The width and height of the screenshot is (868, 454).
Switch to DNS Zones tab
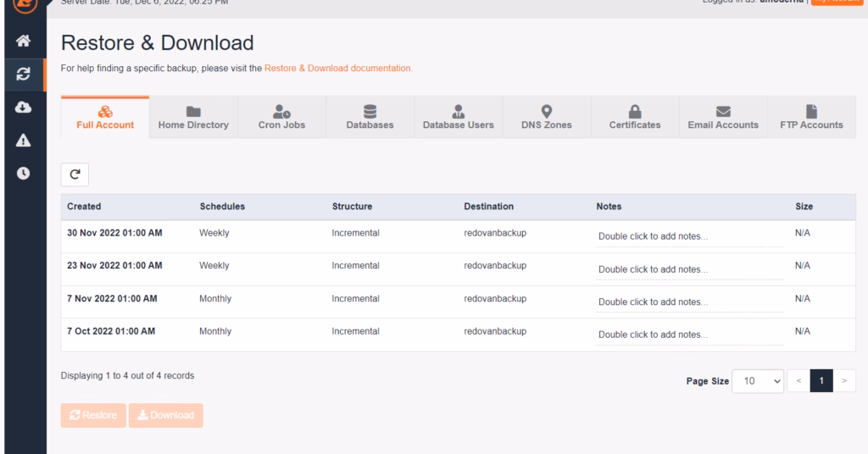[x=547, y=117]
